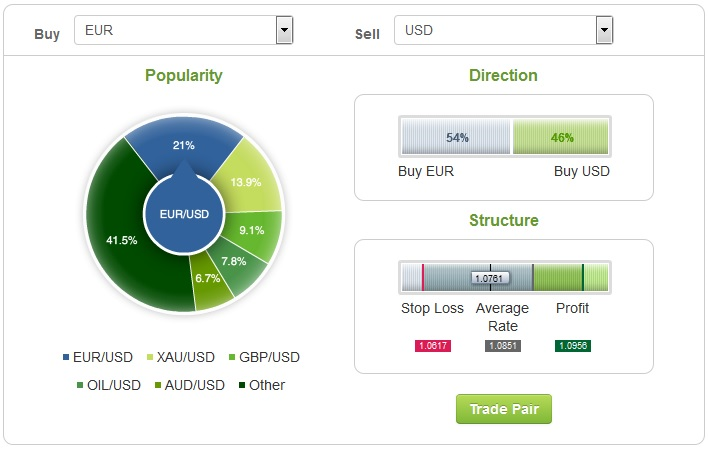Click the red 1.0617 stop loss tag

coord(433,346)
